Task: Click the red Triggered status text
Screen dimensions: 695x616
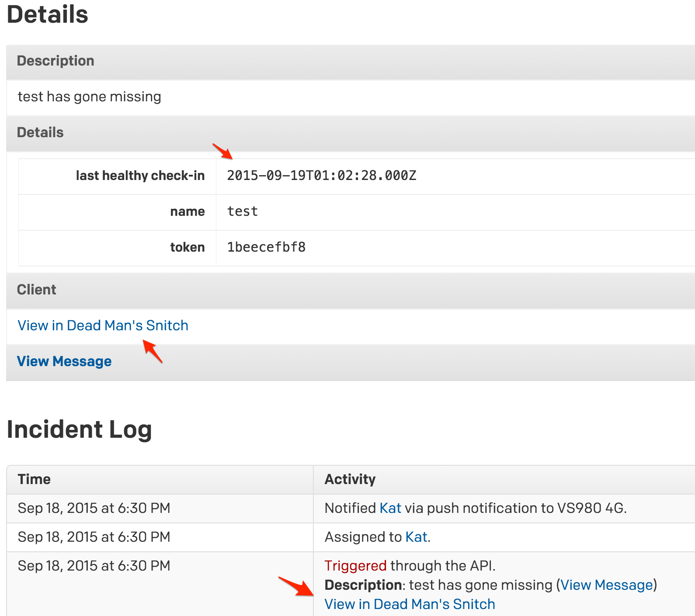Action: pos(355,566)
